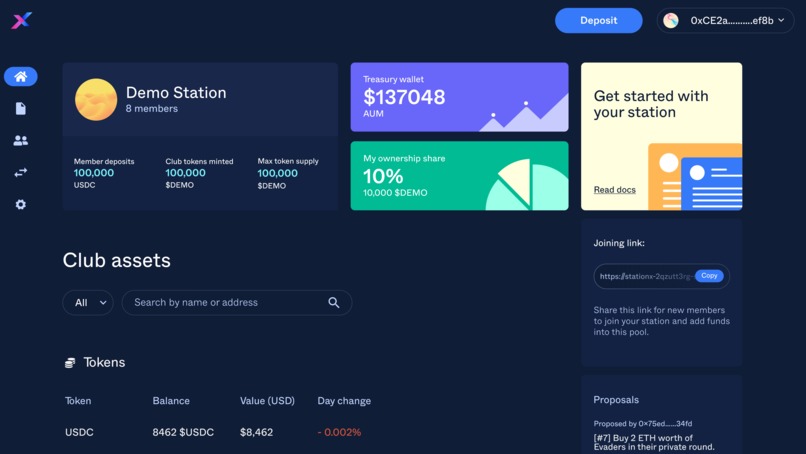Screen dimensions: 806x454
Task: Click the wallet avatar icon
Action: click(x=671, y=21)
